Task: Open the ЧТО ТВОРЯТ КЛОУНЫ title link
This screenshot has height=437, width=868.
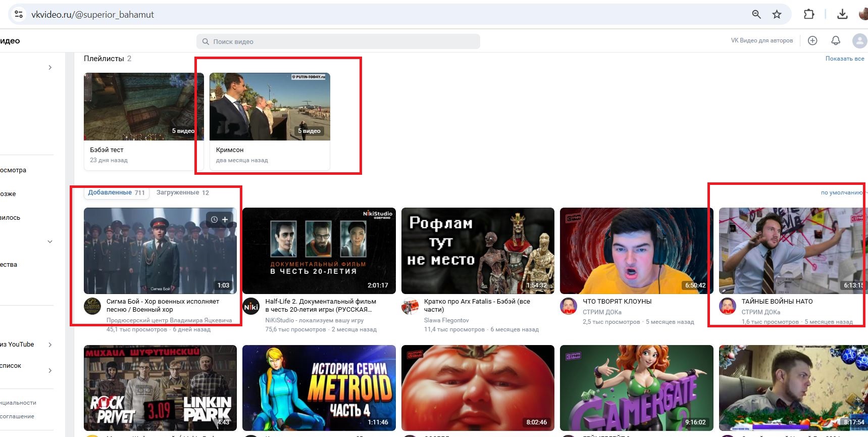Action: tap(617, 302)
